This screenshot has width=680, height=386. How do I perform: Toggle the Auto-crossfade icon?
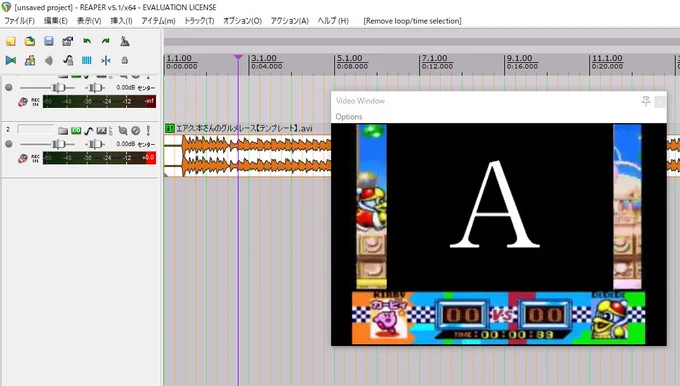click(11, 60)
